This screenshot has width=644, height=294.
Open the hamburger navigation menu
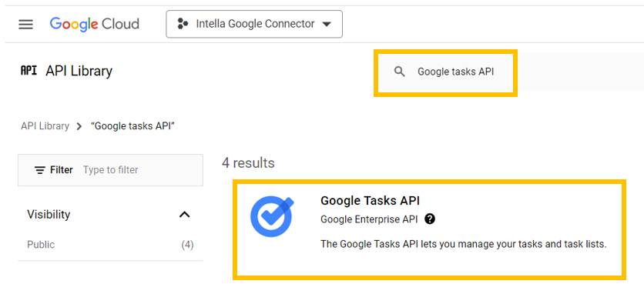[x=25, y=24]
